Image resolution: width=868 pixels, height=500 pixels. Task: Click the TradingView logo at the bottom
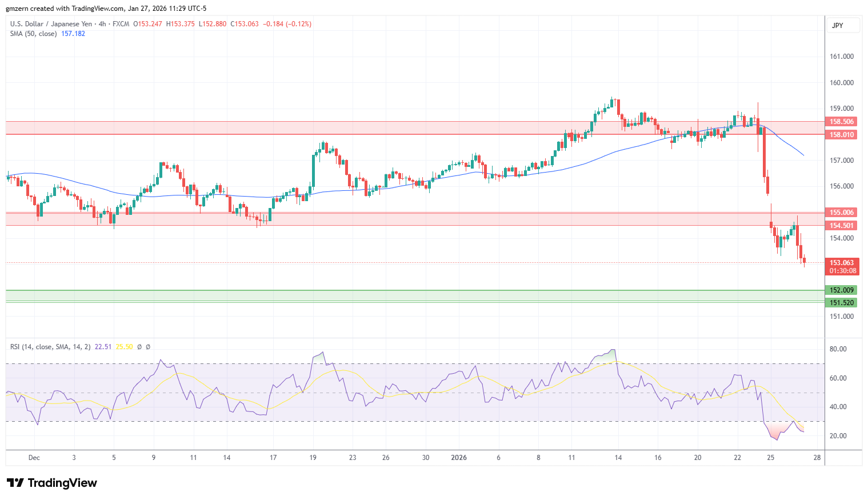pos(51,483)
